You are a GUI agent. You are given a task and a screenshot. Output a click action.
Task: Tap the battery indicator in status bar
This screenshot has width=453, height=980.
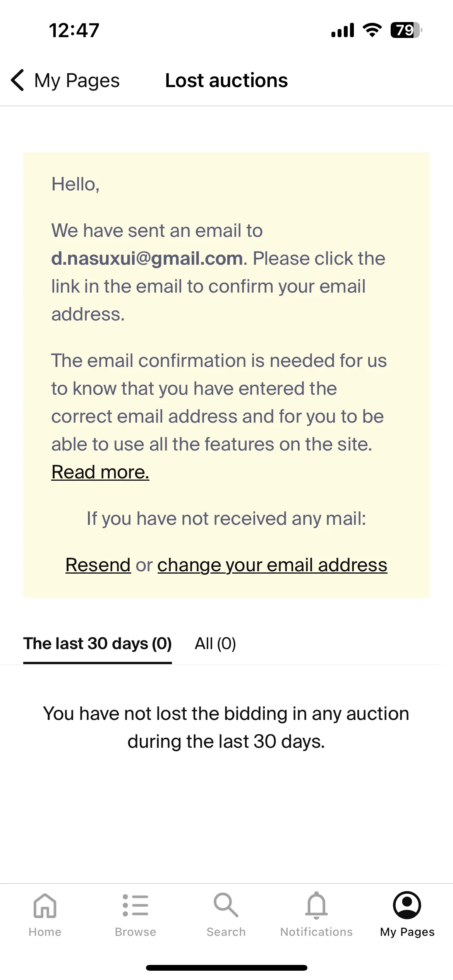[x=406, y=30]
